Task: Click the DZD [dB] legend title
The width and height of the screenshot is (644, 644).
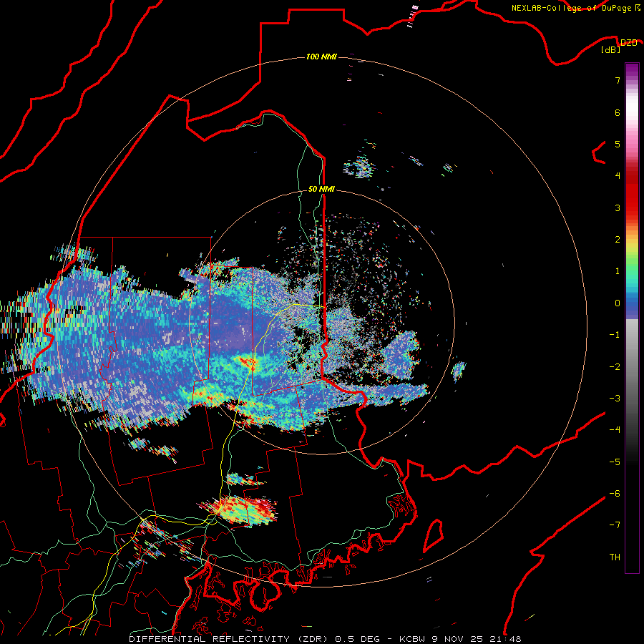Action: 620,46
